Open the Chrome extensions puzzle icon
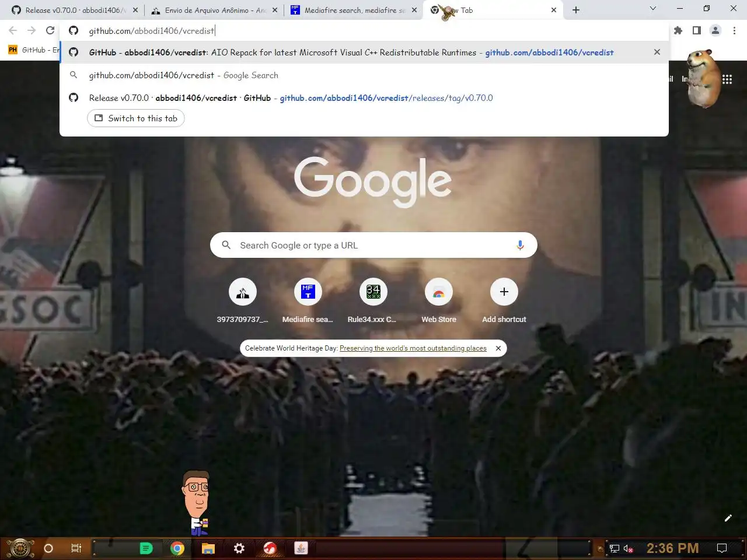 click(678, 30)
